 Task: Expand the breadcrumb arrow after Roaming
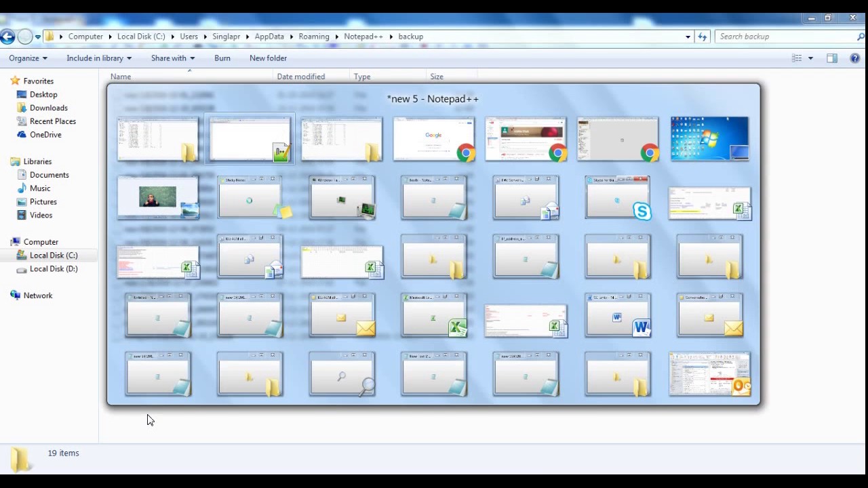336,37
